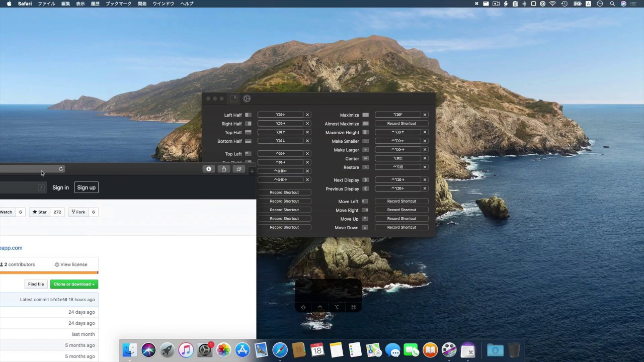Open the settings gear tab in Rectangle preferences
This screenshot has width=644, height=362.
tap(247, 99)
